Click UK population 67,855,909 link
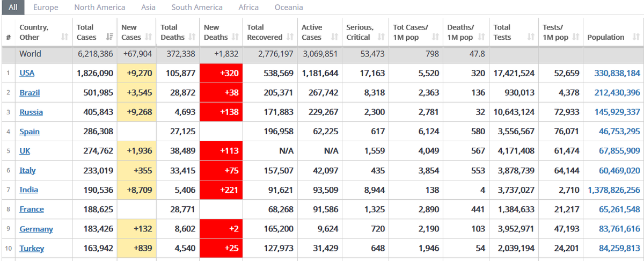Image resolution: width=644 pixels, height=261 pixels. [x=619, y=151]
